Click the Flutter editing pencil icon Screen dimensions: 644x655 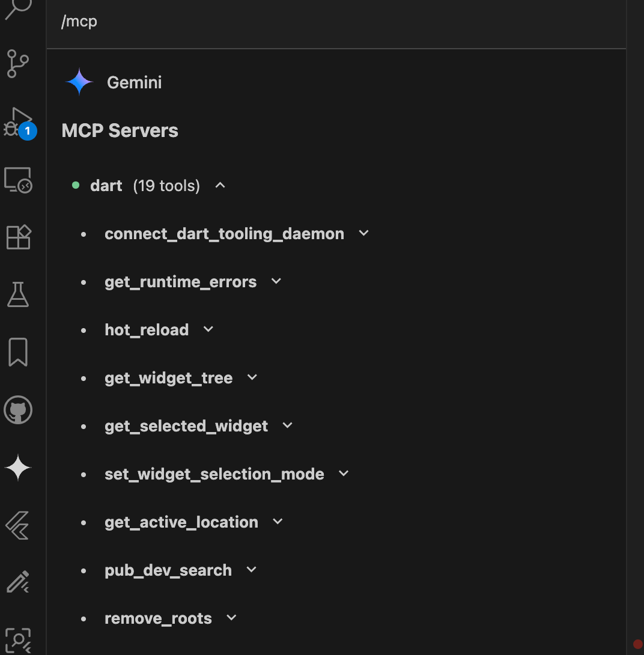tap(17, 582)
